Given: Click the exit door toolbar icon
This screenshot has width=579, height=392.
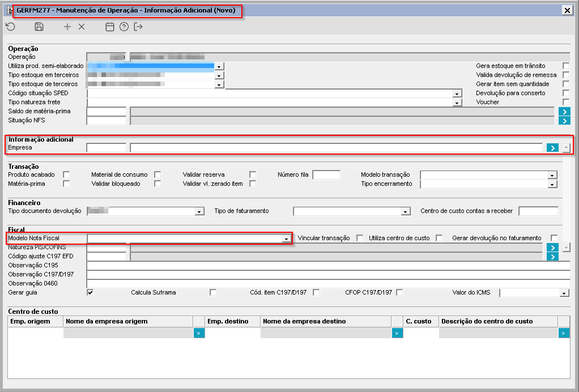Looking at the screenshot, I should [138, 27].
